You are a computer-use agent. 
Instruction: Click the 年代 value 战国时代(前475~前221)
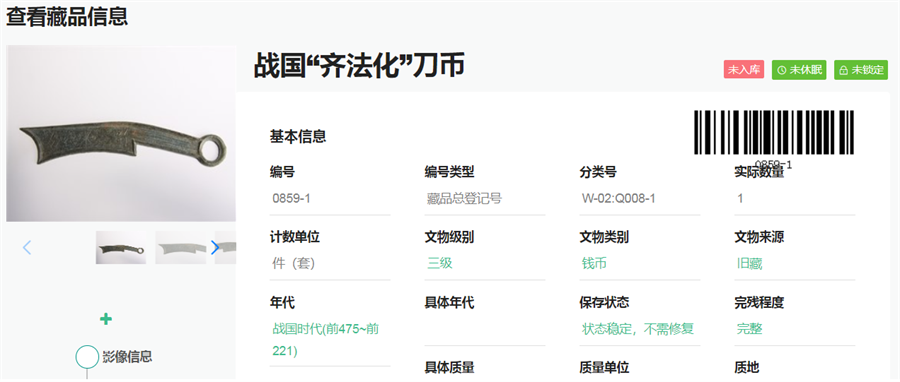point(325,340)
